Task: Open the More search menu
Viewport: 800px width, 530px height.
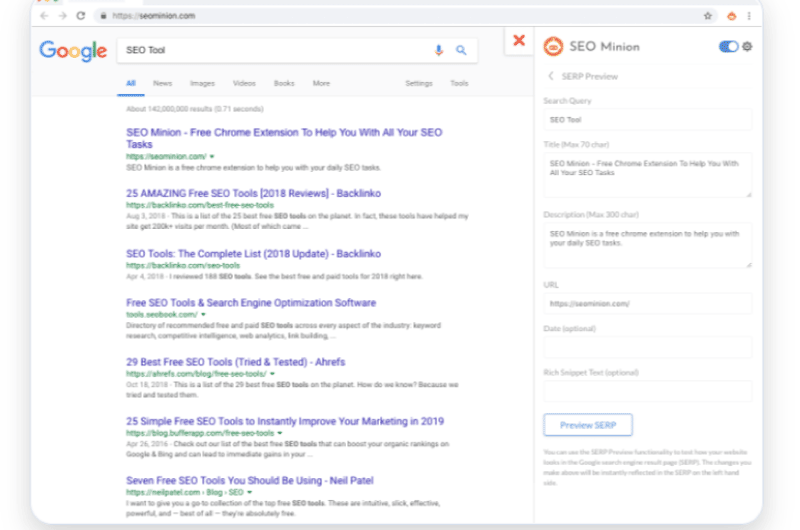Action: pos(321,83)
